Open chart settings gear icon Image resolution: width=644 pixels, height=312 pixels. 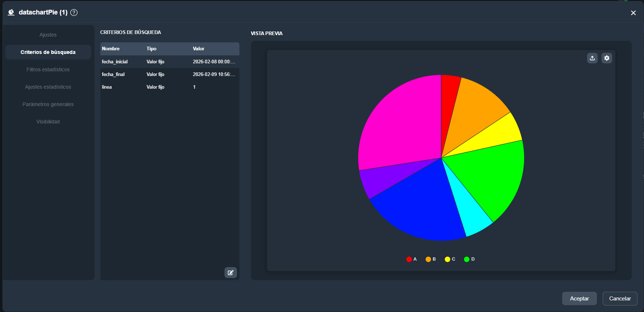click(607, 58)
